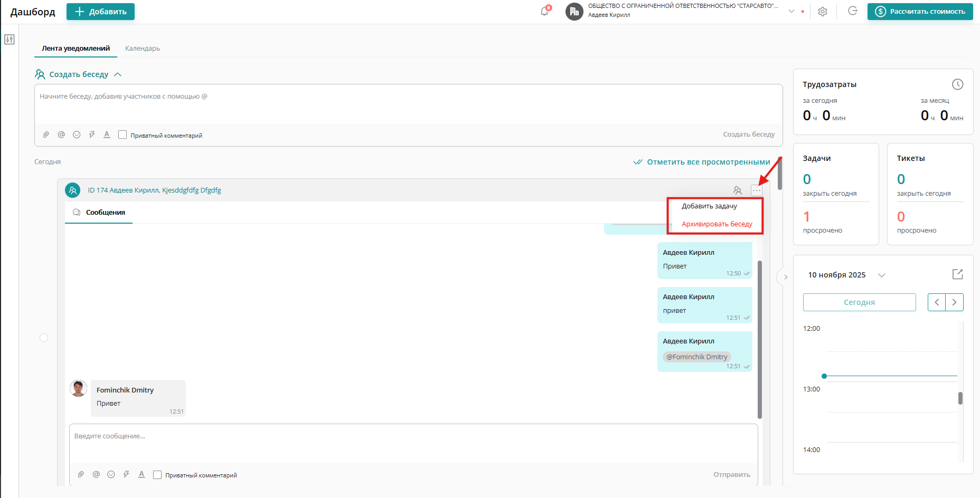Tick private comment checkbox under message input
Screen dimensions: 980x498
point(157,475)
